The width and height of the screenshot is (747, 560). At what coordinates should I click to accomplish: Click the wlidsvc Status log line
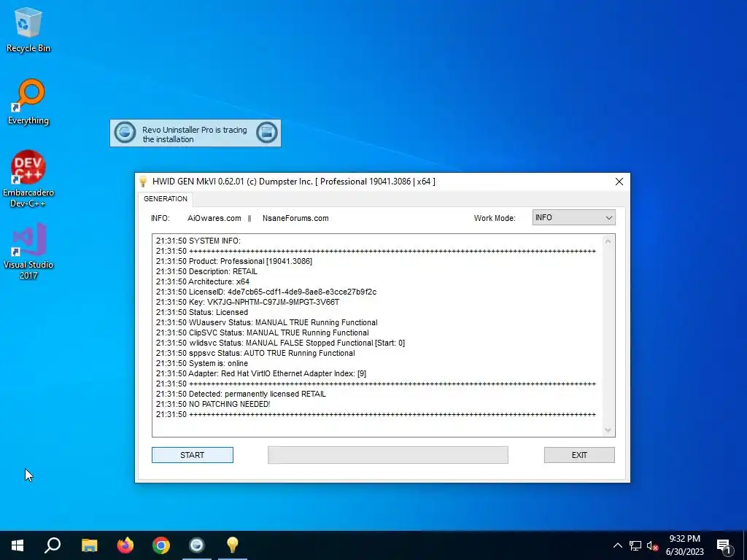point(281,343)
